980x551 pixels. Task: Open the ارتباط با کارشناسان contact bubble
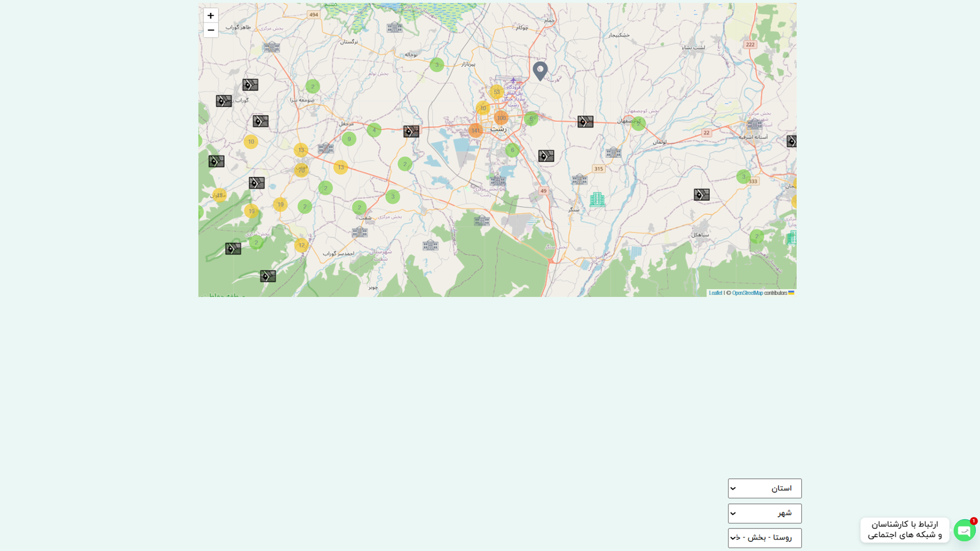pos(905,530)
